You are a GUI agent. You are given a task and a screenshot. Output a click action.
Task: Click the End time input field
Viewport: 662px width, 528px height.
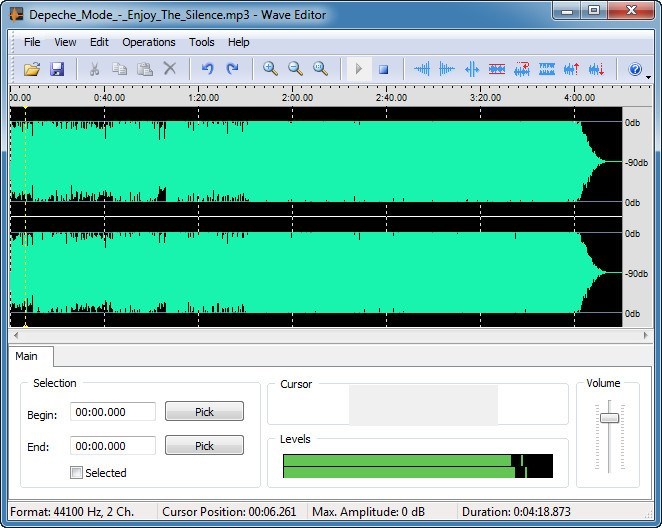coord(113,446)
